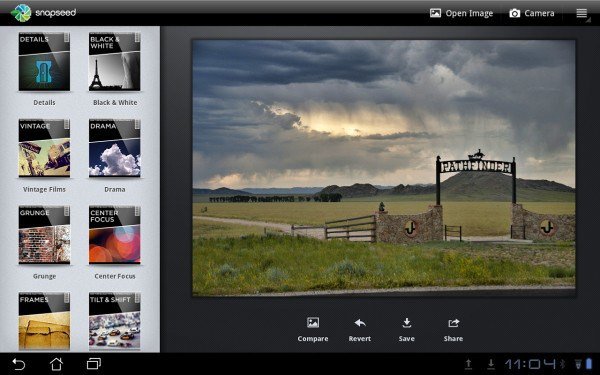The width and height of the screenshot is (600, 375).
Task: Tap the Pathfinder ranch photo preview
Action: 384,168
